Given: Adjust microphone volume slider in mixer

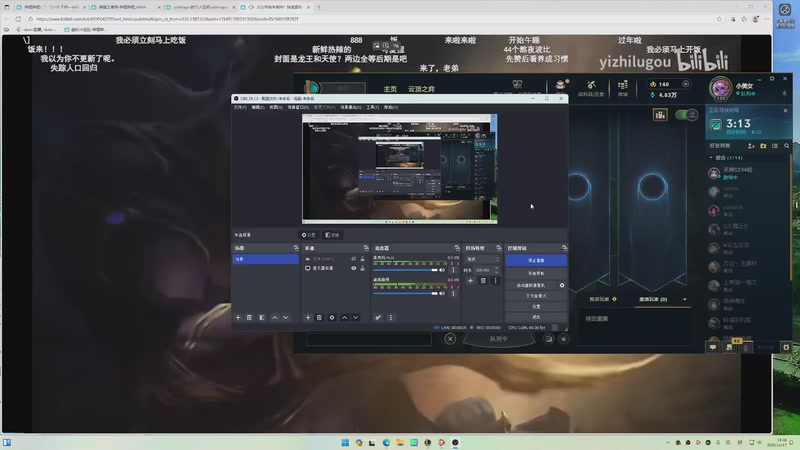Looking at the screenshot, I should click(406, 270).
